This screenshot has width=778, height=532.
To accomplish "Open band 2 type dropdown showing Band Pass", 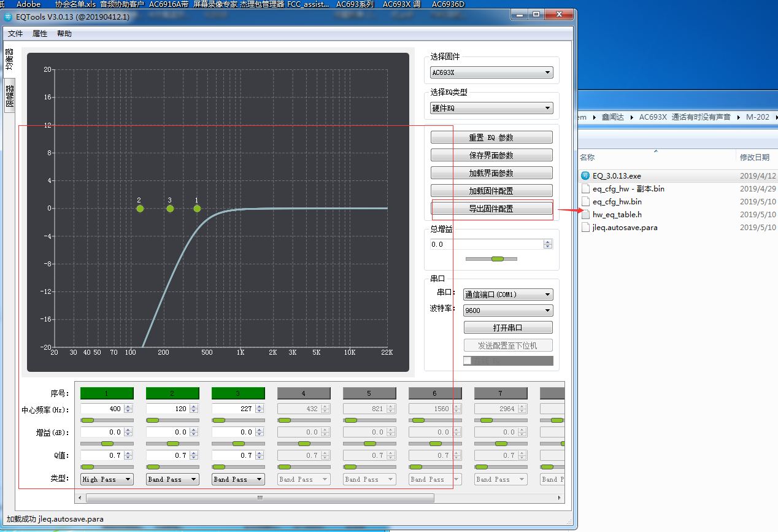I will point(172,479).
